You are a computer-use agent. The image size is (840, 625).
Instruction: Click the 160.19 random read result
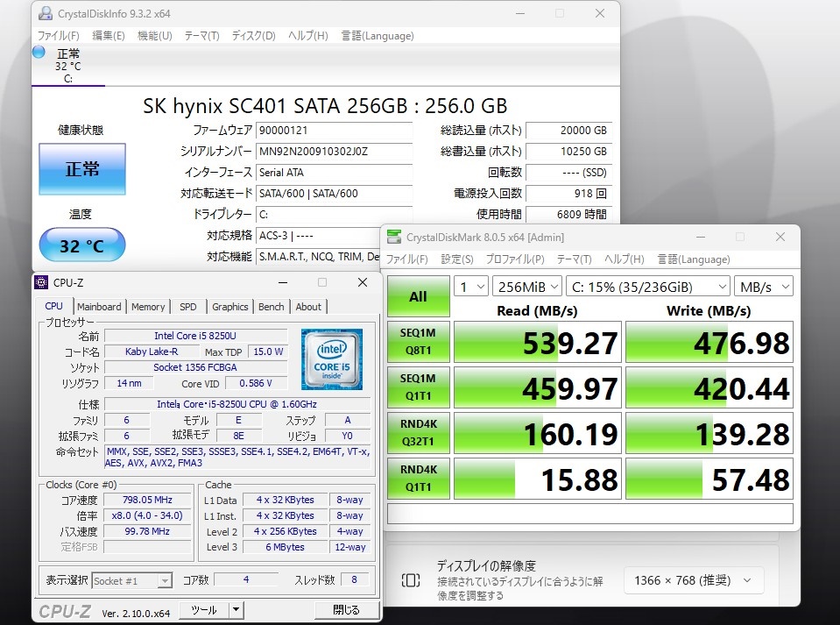(537, 433)
